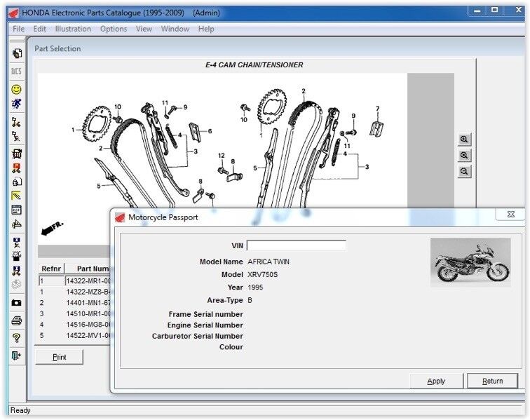530x420 pixels.
Task: Click the Part Number column header
Action: (88, 269)
